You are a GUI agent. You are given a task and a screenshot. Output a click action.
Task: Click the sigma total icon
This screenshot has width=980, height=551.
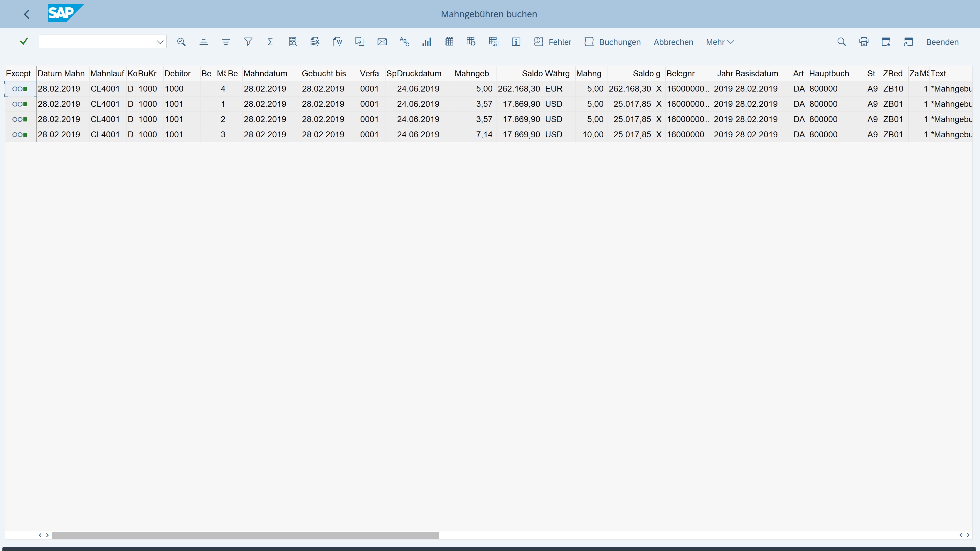click(x=270, y=42)
